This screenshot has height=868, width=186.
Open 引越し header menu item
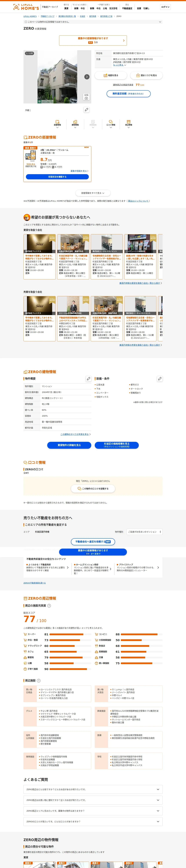tap(146, 8)
